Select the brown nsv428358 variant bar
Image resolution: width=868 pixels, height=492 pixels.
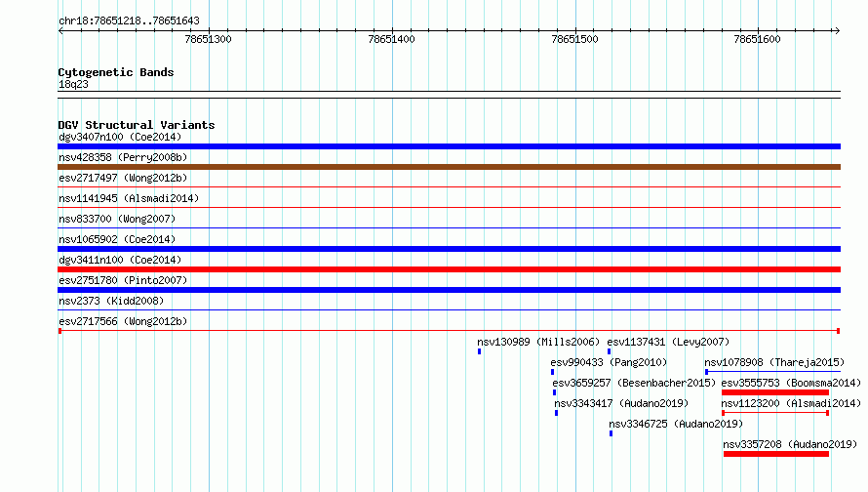click(449, 167)
